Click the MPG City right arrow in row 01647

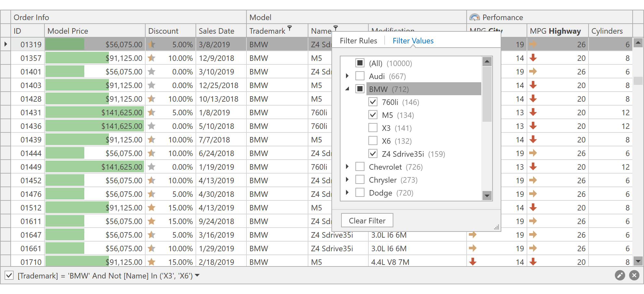click(473, 235)
